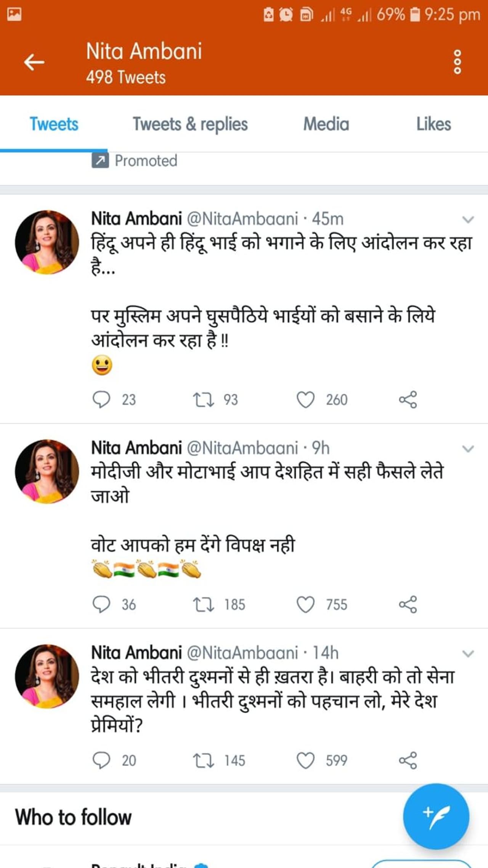Open the Likes tab
The image size is (488, 868).
[433, 124]
